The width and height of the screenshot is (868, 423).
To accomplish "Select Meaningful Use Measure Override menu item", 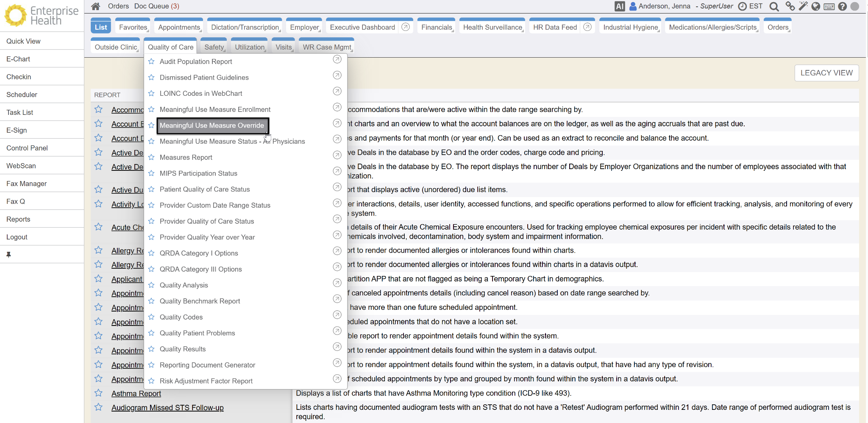I will pos(212,125).
